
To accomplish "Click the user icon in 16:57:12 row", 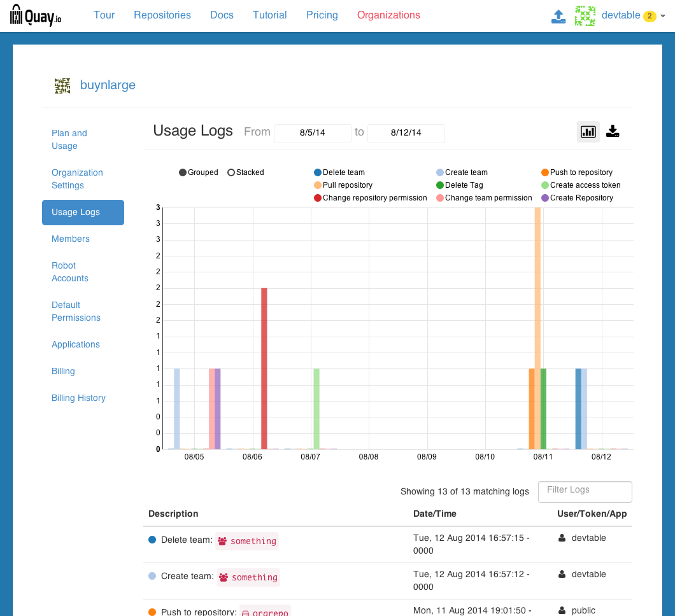I will 562,574.
